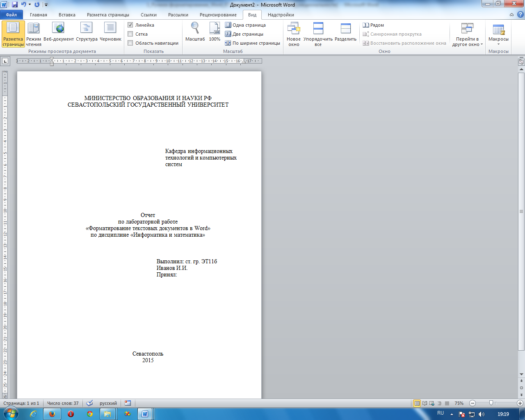Viewport: 525px width, 420px height.
Task: Open Windows Start menu
Action: pos(11,414)
